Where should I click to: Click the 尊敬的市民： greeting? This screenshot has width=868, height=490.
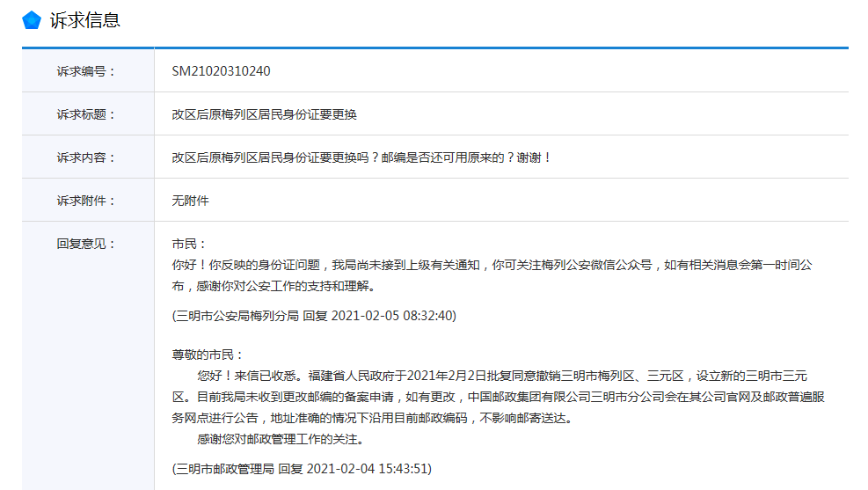click(207, 355)
